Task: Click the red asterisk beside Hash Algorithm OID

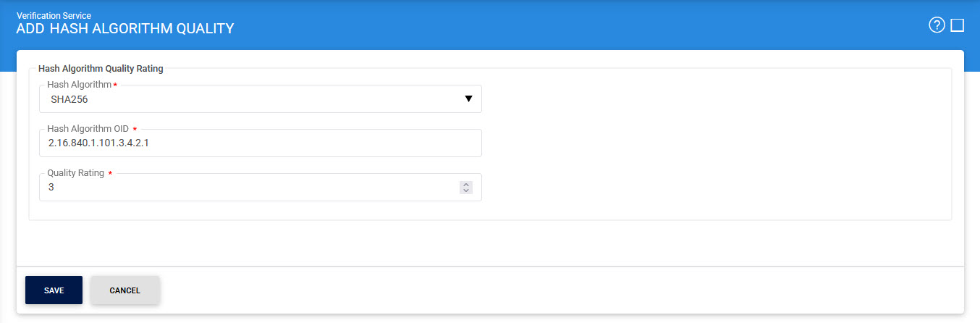Action: tap(135, 129)
